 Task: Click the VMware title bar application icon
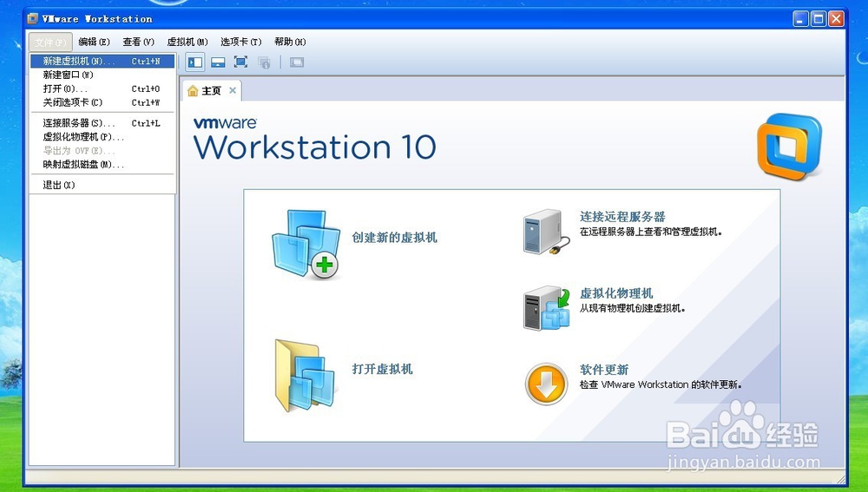33,19
